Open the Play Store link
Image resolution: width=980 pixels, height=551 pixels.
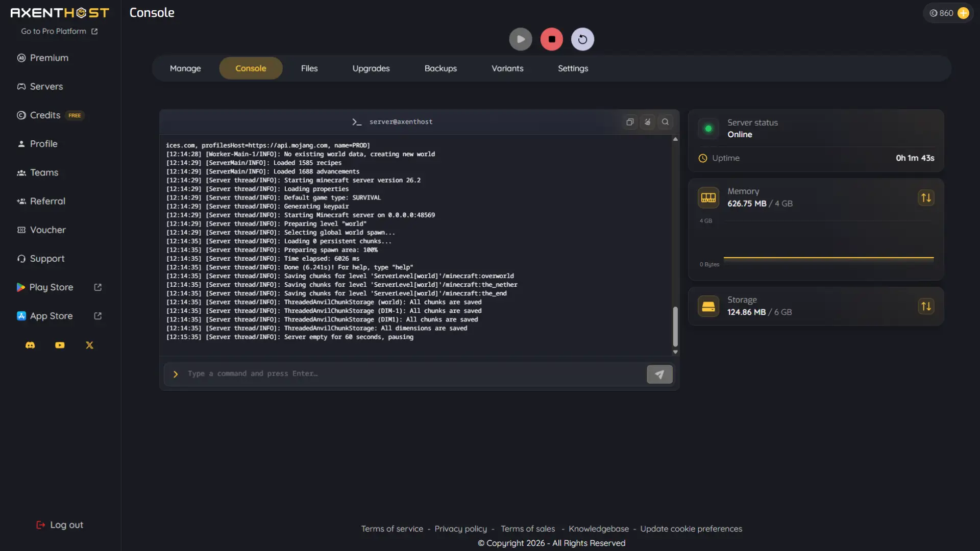[59, 287]
